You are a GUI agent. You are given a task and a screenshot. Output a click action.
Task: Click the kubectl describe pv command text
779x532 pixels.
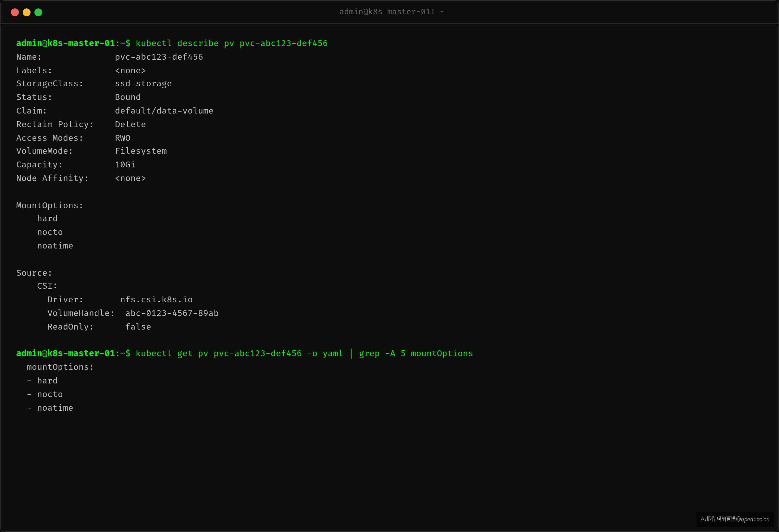click(x=232, y=43)
